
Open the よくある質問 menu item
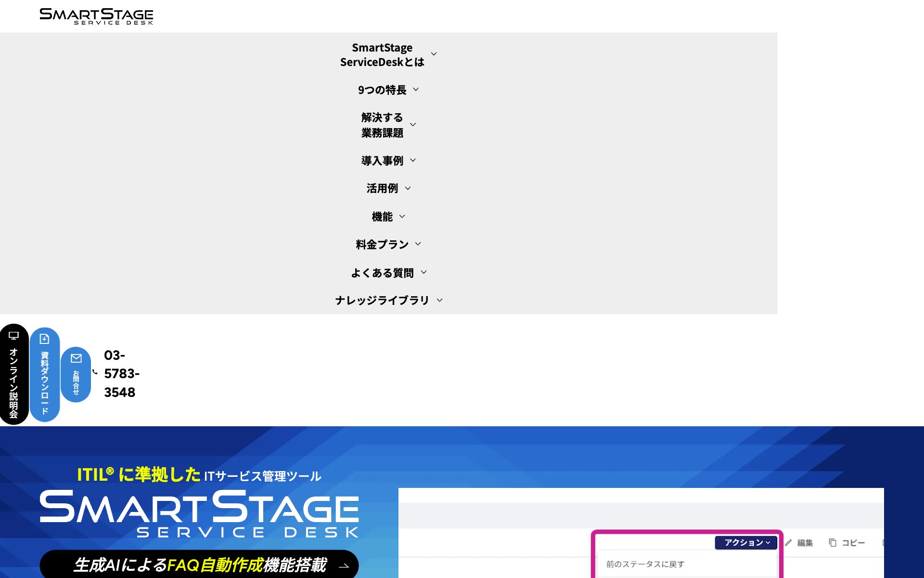382,273
